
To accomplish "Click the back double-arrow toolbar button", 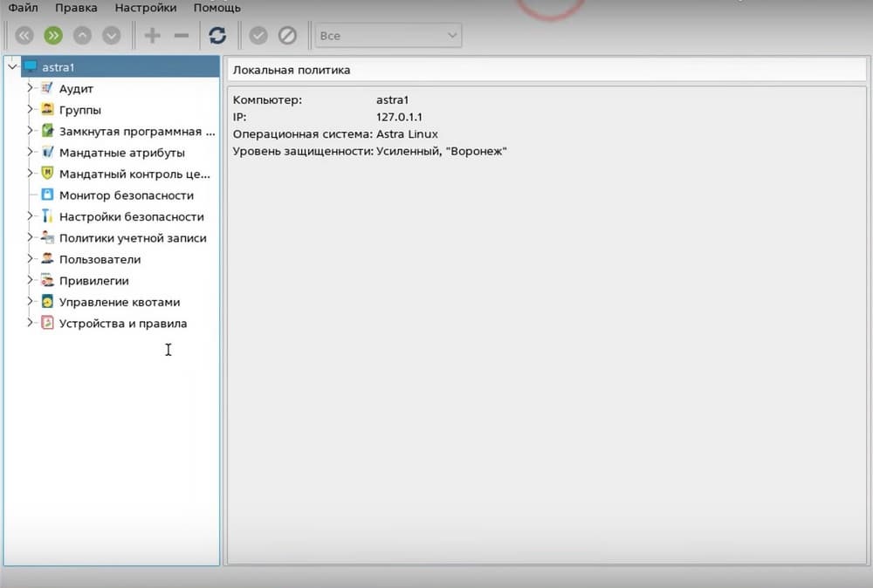I will (x=24, y=36).
